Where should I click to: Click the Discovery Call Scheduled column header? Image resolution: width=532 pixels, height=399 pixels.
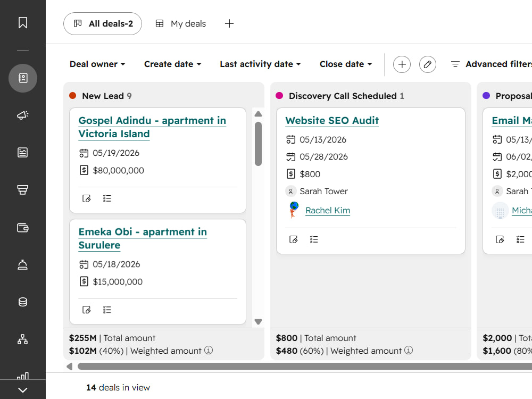pos(370,96)
